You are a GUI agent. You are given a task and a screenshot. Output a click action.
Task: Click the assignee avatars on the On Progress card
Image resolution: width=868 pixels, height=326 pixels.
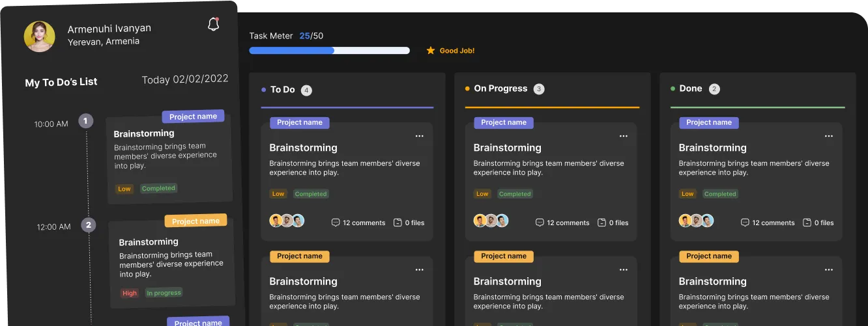pyautogui.click(x=491, y=221)
